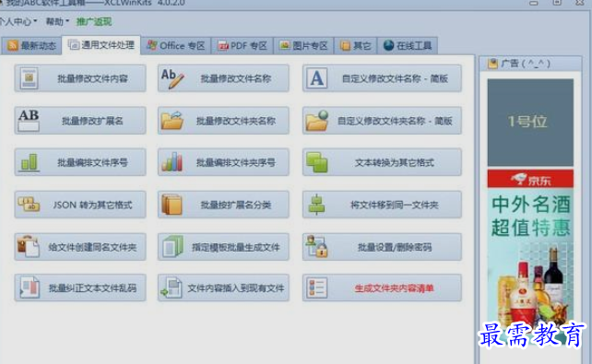Open 自定义修改文件夹名称 - 简版
The width and height of the screenshot is (592, 364).
coord(382,121)
